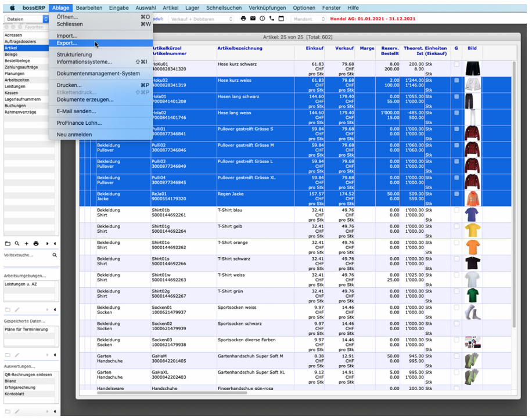Toggle the G checkbox for Regen Jacke
532x419 pixels.
tap(456, 194)
